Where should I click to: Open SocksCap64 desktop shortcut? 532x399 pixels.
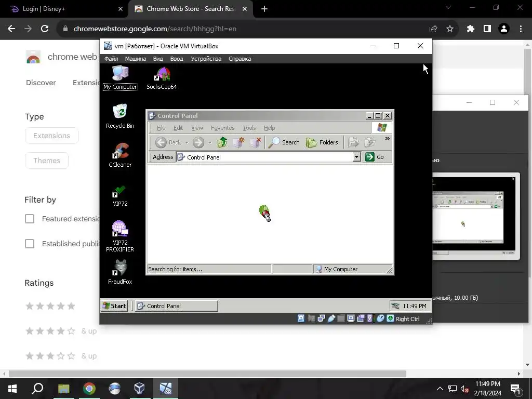click(x=162, y=78)
